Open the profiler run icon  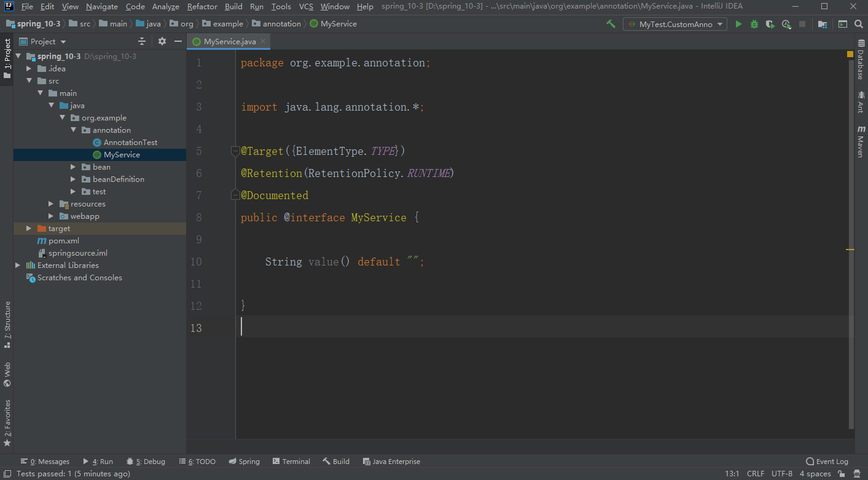(x=786, y=24)
